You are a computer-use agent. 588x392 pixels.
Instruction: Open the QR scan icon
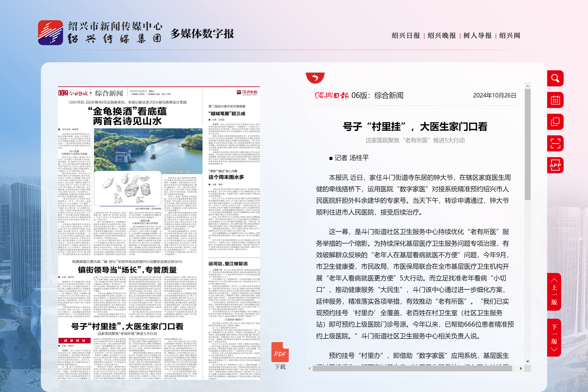(x=555, y=144)
